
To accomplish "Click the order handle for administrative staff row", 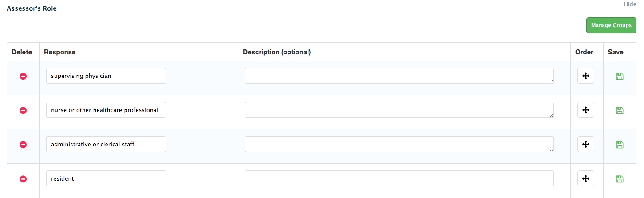I will pos(585,145).
